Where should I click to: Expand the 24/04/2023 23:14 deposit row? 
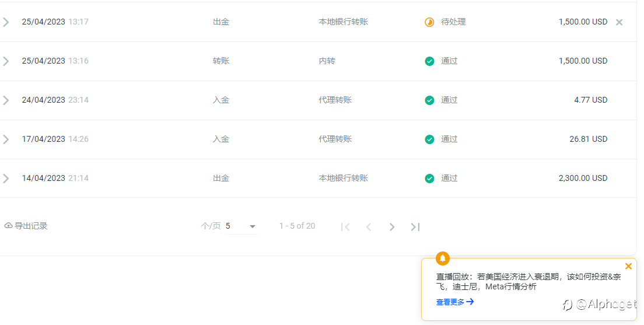coord(6,100)
